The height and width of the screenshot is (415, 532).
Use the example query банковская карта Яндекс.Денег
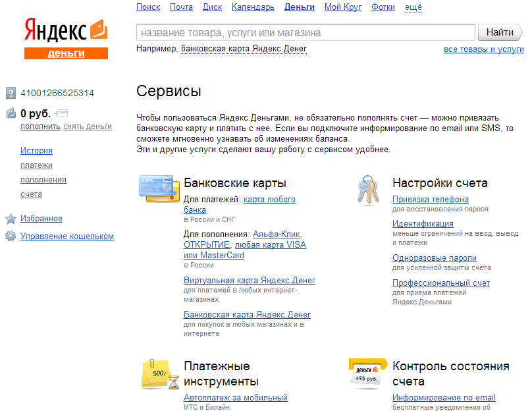(x=244, y=49)
